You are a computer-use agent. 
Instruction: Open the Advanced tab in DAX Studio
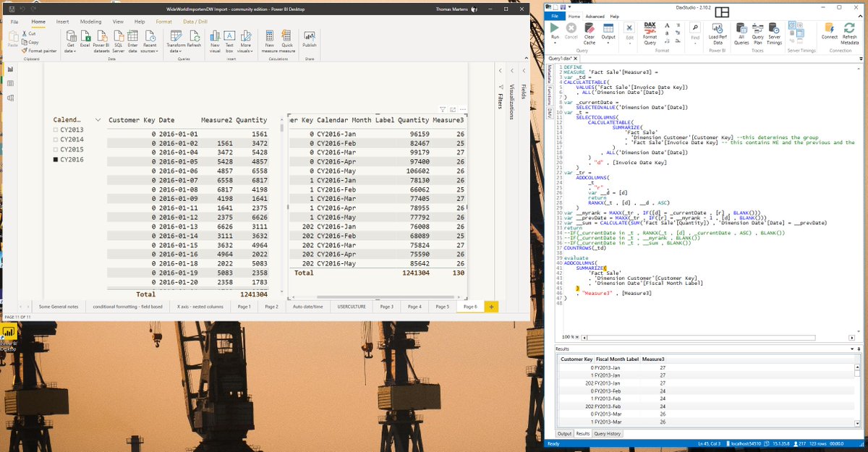click(x=595, y=16)
